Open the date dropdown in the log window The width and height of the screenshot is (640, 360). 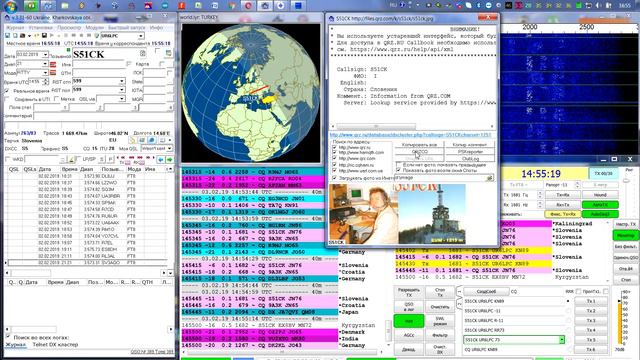45,55
